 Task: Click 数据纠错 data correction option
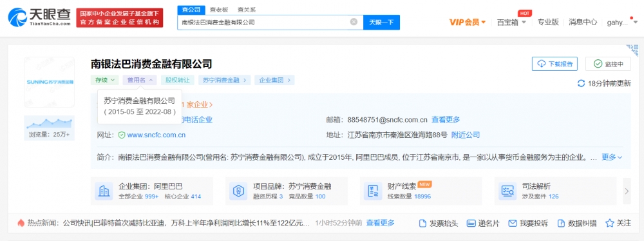coord(577,224)
